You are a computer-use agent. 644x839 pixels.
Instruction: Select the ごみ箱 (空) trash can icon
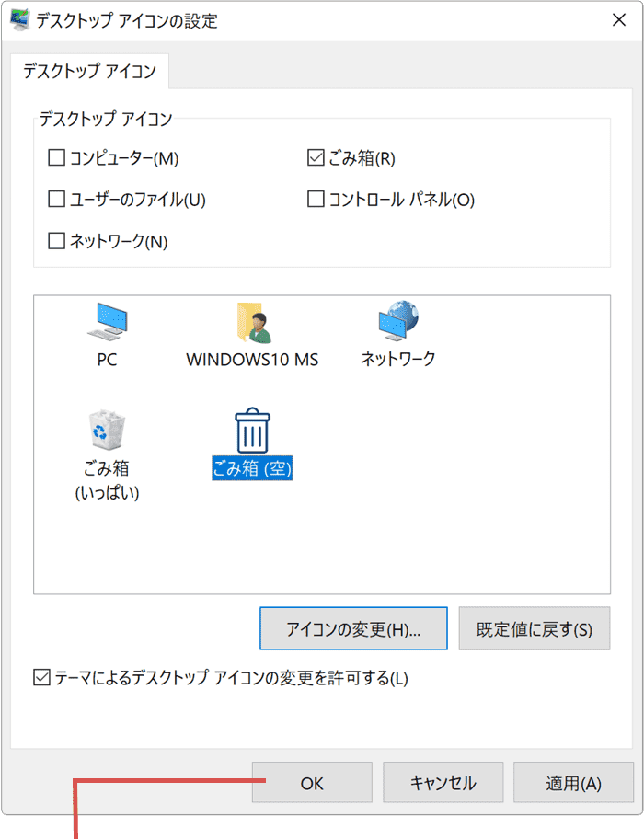pos(252,431)
